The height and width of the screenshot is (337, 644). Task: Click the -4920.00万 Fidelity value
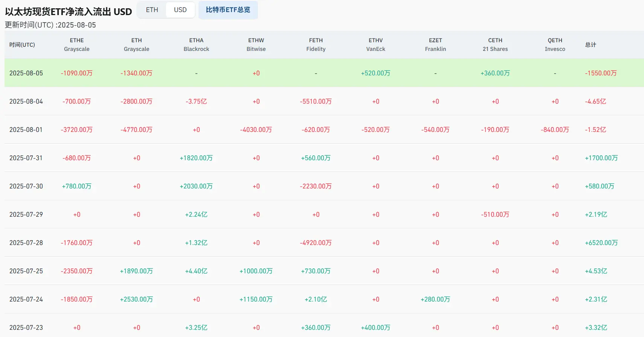316,243
